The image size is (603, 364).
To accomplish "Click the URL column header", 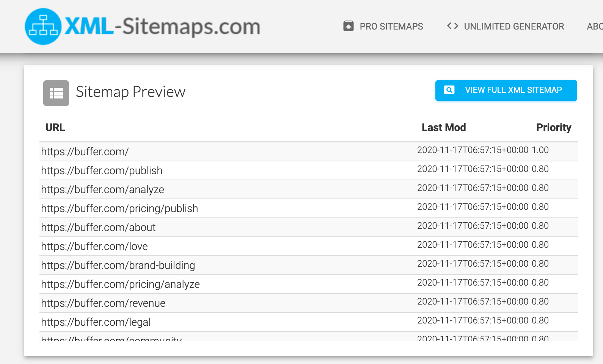I will pos(55,128).
